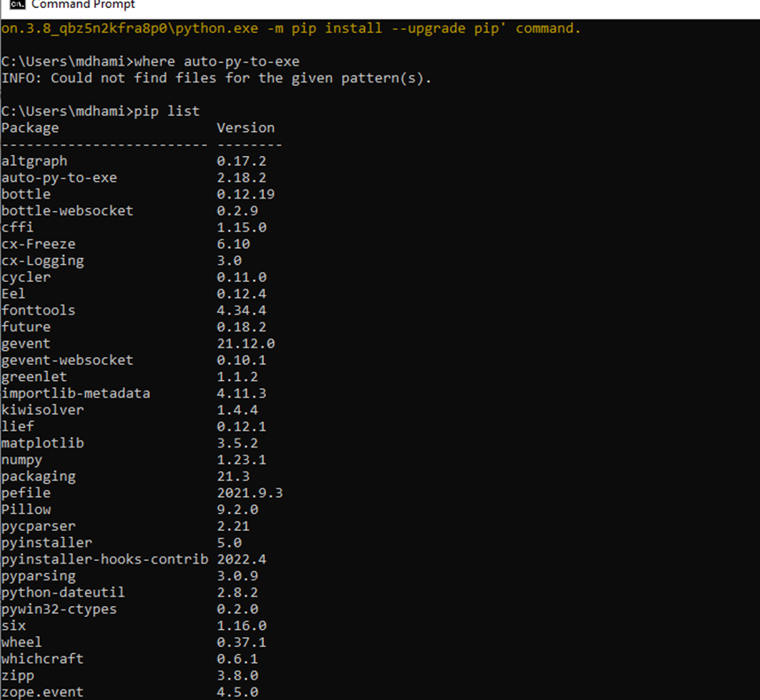Click the highlighted pip upgrade command text
Viewport: 760px width, 700px height.
[x=292, y=27]
